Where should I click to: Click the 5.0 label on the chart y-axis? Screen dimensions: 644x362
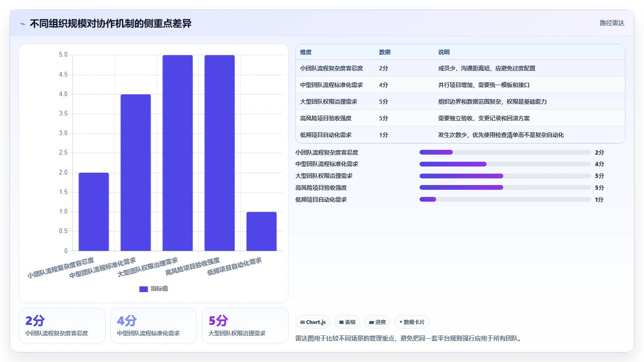(63, 55)
